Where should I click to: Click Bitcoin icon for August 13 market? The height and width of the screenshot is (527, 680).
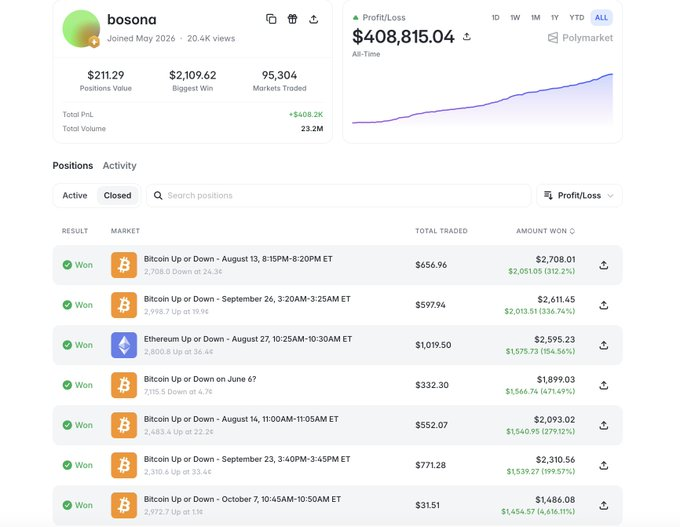tap(124, 265)
